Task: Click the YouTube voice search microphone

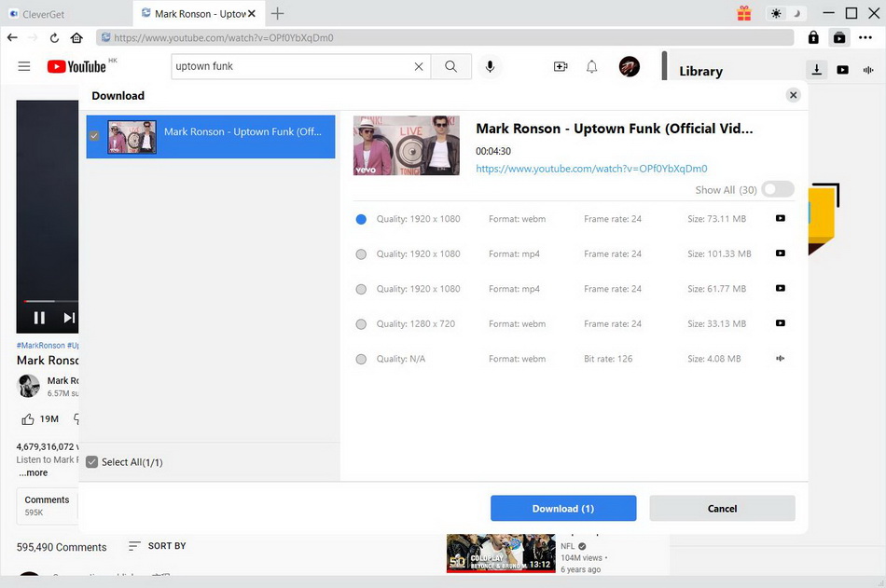Action: tap(489, 66)
